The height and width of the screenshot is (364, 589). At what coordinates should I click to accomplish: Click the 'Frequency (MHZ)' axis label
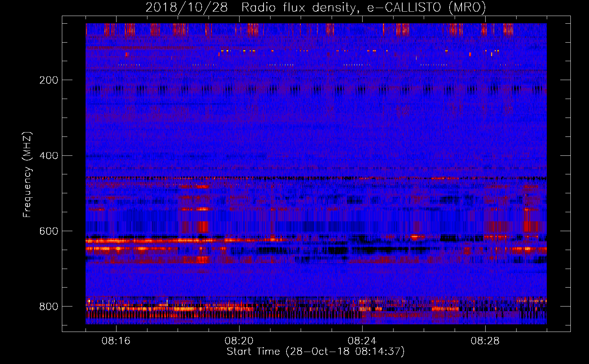pos(27,174)
